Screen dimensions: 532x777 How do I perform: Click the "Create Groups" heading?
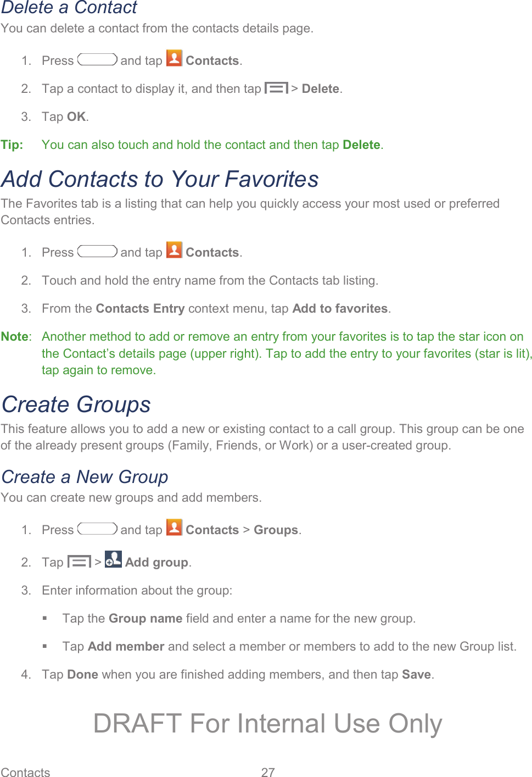(76, 404)
